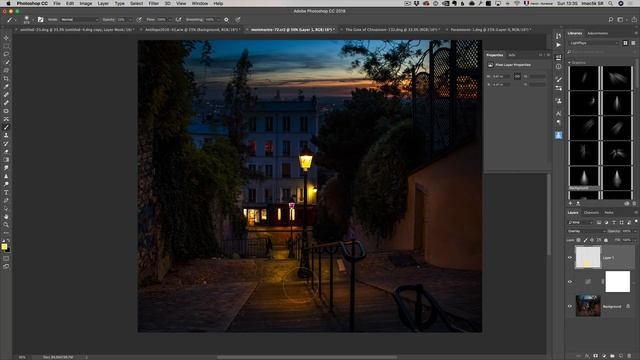Hide Layer 1 with its eye icon
Image resolution: width=640 pixels, height=360 pixels.
(x=570, y=258)
